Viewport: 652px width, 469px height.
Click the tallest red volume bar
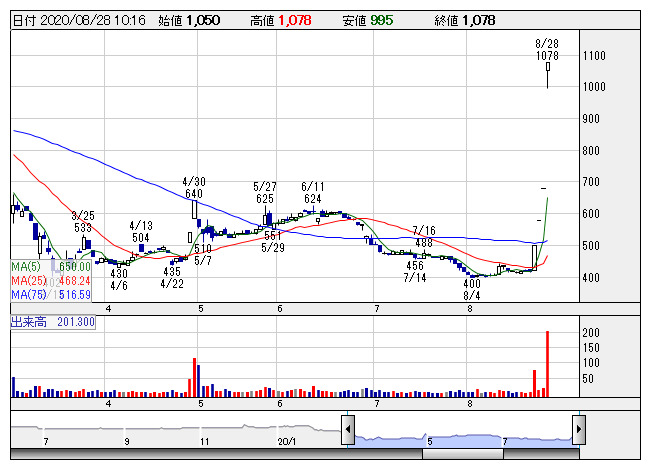[x=547, y=363]
